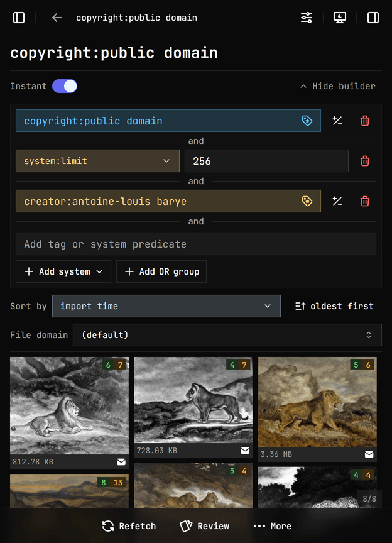This screenshot has width=392, height=543.
Task: Click envelope icon on 728.03 KB thumbnail
Action: pos(245,451)
